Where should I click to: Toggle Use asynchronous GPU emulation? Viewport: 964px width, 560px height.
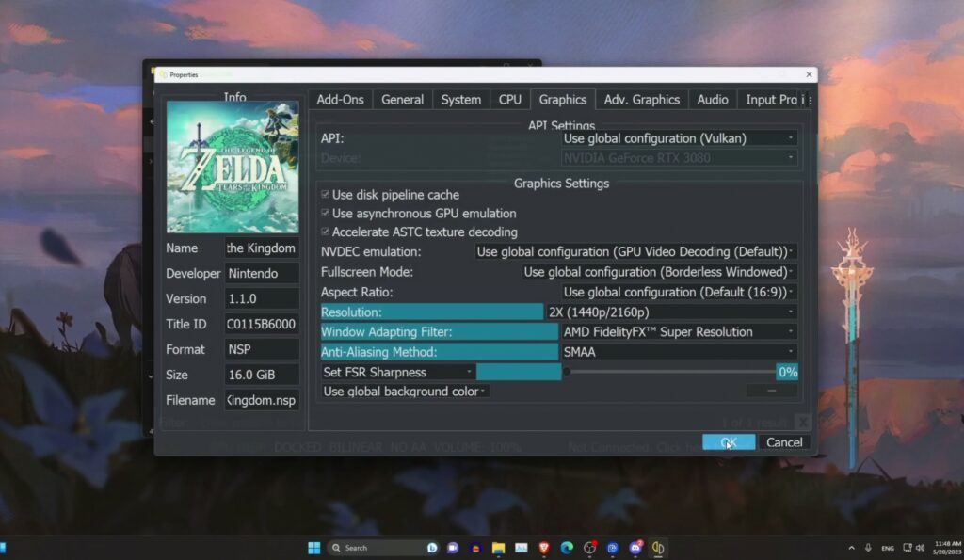[x=325, y=213]
